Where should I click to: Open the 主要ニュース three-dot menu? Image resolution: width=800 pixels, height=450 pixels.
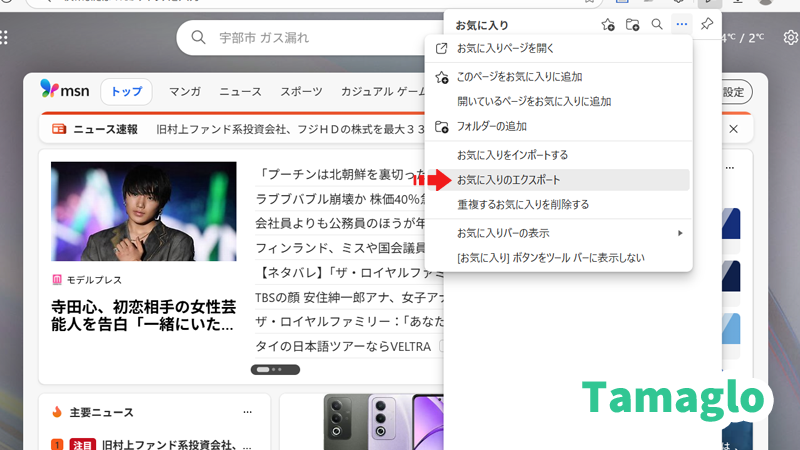coord(247,412)
